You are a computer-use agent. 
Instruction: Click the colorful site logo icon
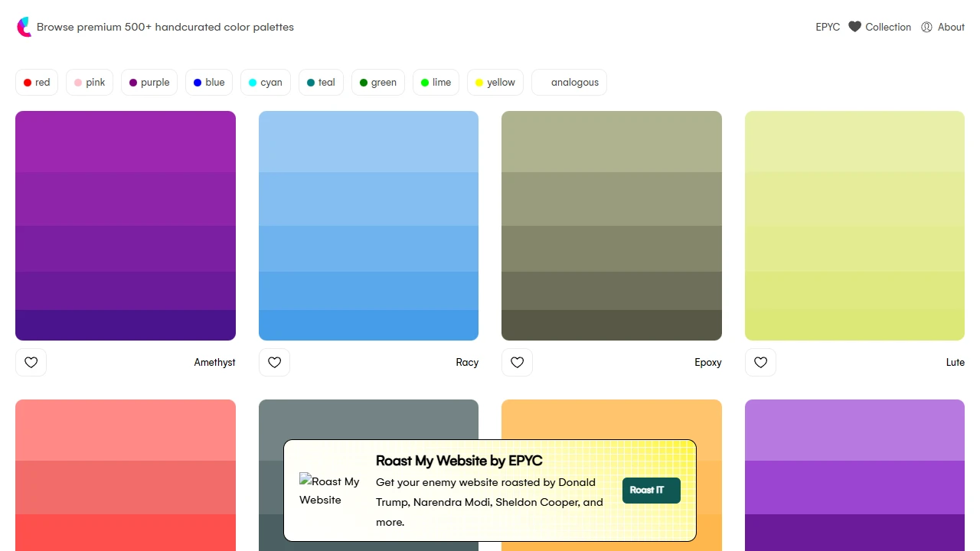click(x=24, y=27)
